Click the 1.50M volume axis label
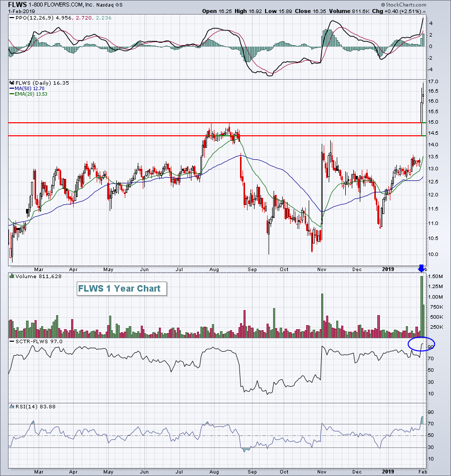 (x=435, y=277)
